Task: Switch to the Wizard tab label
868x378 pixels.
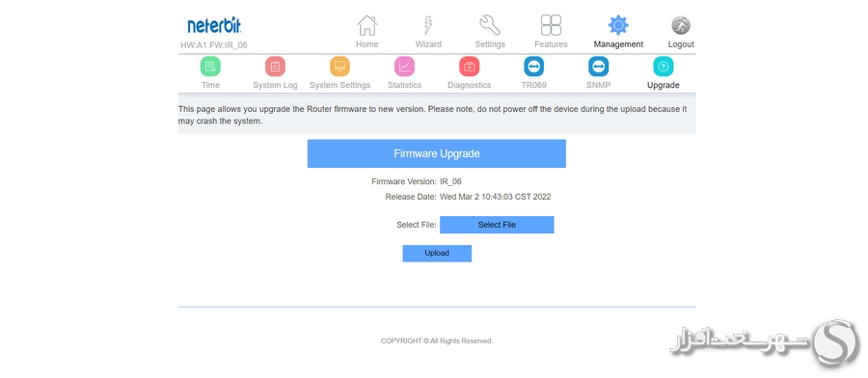Action: 428,44
